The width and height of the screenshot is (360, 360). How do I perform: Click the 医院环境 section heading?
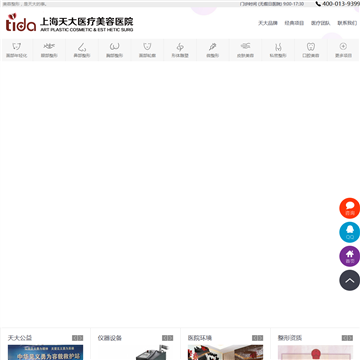click(200, 338)
